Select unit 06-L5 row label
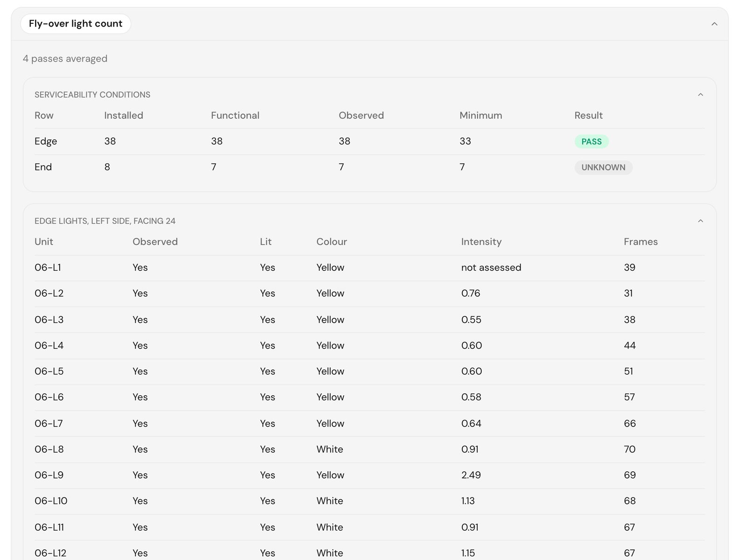This screenshot has height=560, width=747. tap(49, 371)
